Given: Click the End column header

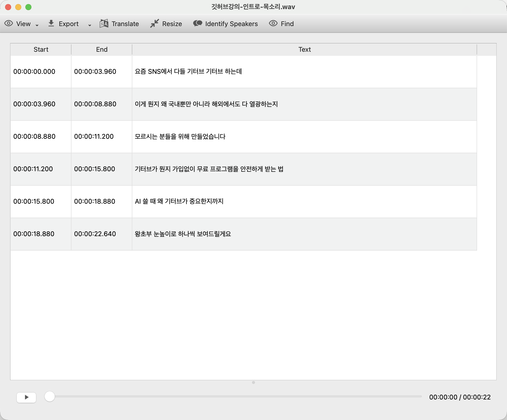Looking at the screenshot, I should coord(102,49).
